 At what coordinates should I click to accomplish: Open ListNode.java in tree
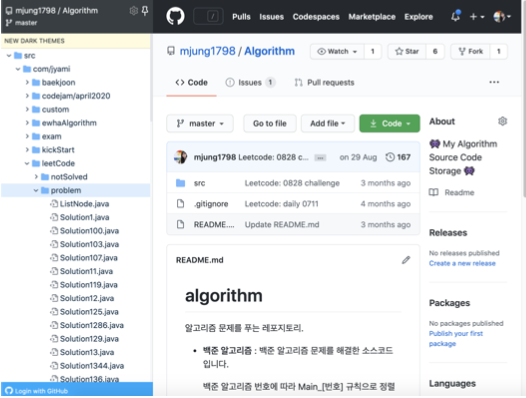[x=84, y=204]
